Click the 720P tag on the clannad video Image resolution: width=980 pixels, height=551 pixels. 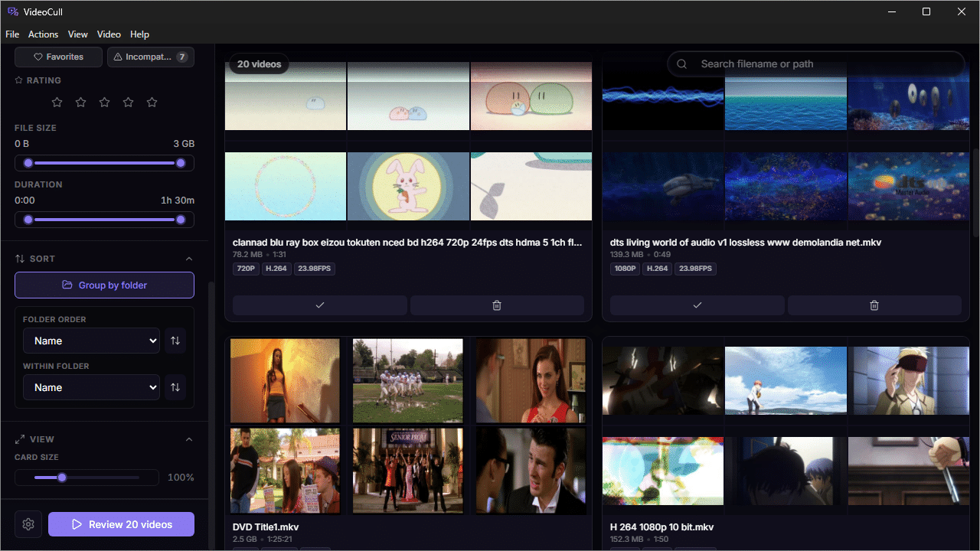(x=246, y=269)
